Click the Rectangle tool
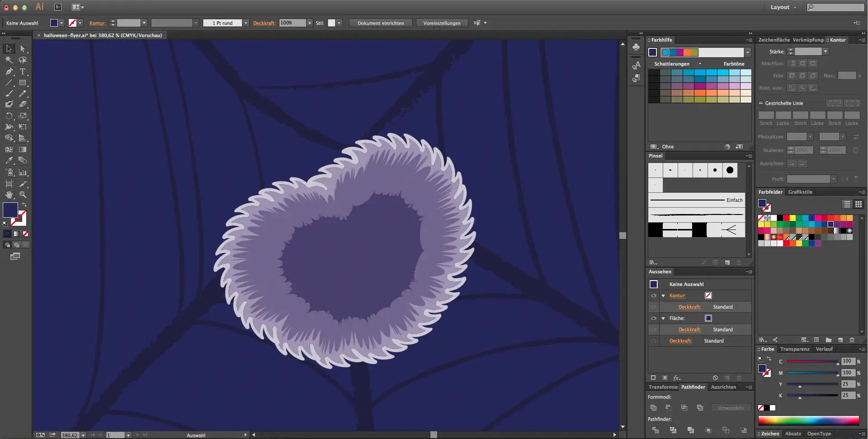This screenshot has width=868, height=439. 23,83
